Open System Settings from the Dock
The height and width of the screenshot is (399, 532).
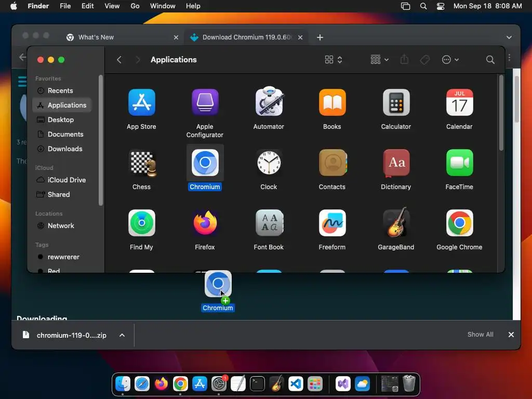click(219, 384)
